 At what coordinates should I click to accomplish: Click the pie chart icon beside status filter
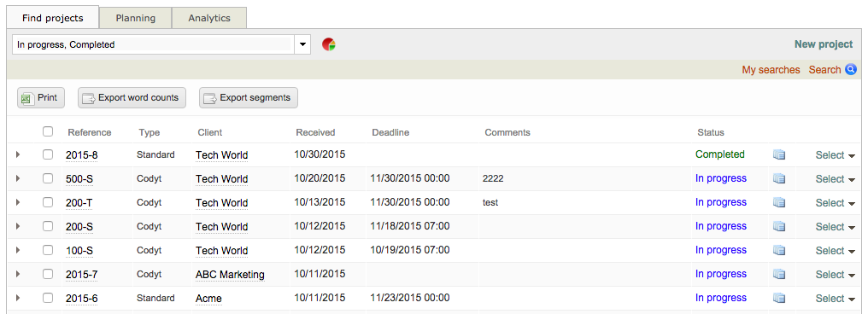point(329,44)
